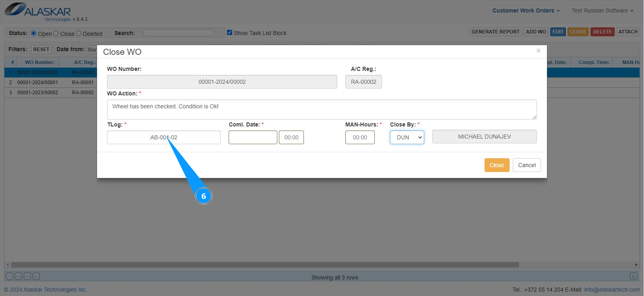
Task: Select the Deleted status radio button
Action: tap(79, 33)
